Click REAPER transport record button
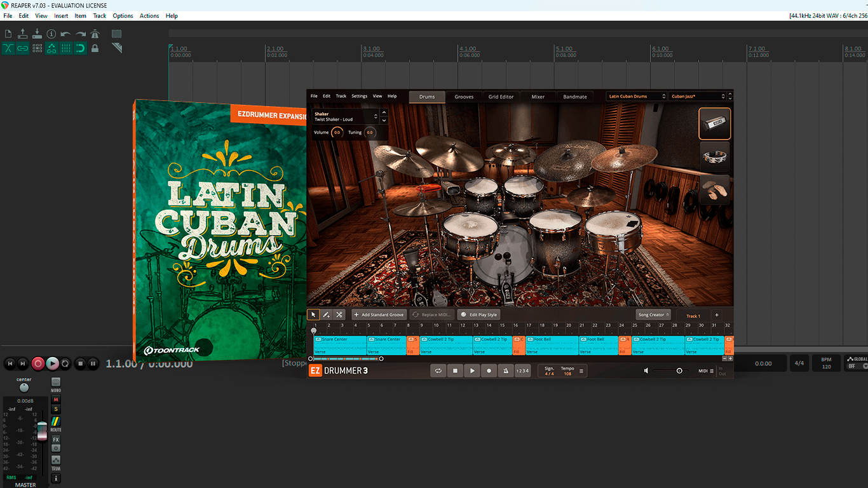Screen dimensions: 868x488 click(x=38, y=363)
